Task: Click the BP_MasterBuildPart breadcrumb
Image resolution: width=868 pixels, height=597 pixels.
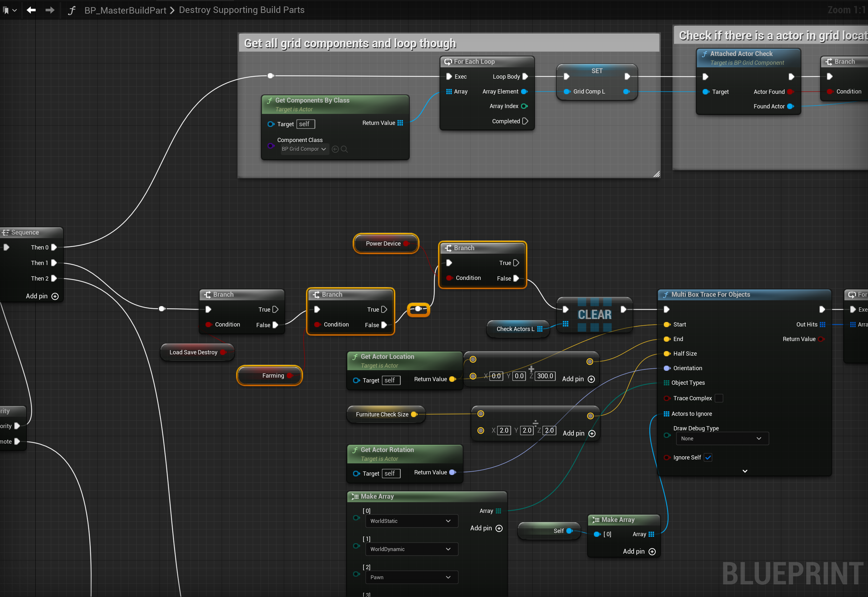Action: 125,10
